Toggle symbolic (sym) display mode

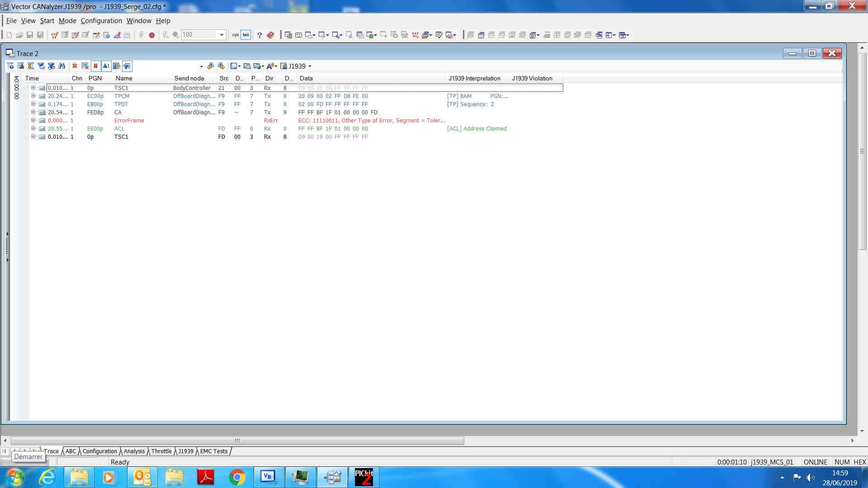coord(235,35)
